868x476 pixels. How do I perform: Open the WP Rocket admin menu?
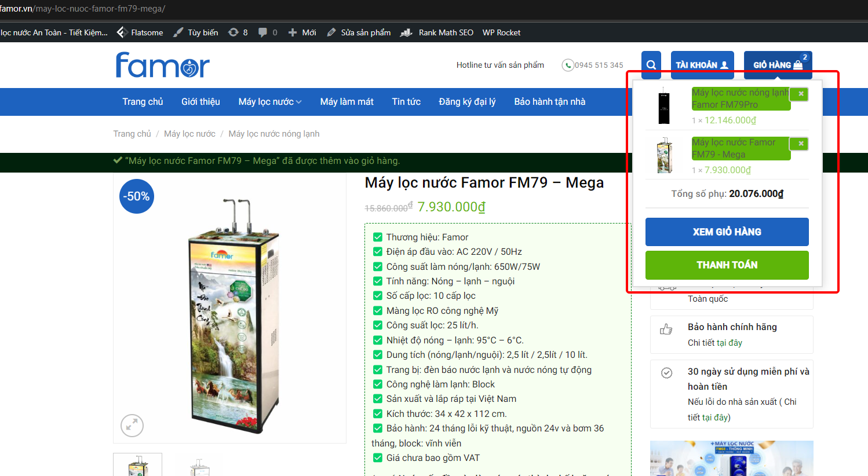point(502,32)
